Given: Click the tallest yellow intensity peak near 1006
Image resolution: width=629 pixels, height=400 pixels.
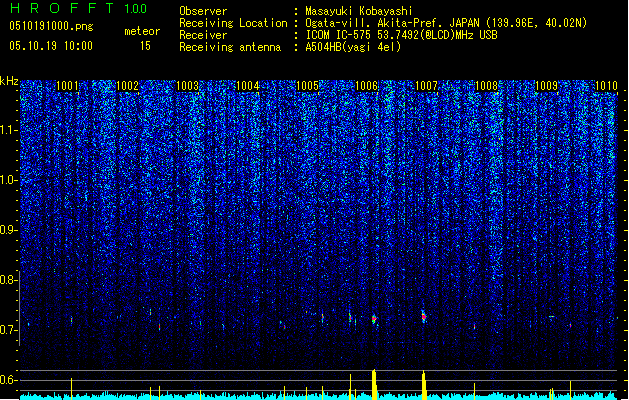Looking at the screenshot, I should pos(374,384).
